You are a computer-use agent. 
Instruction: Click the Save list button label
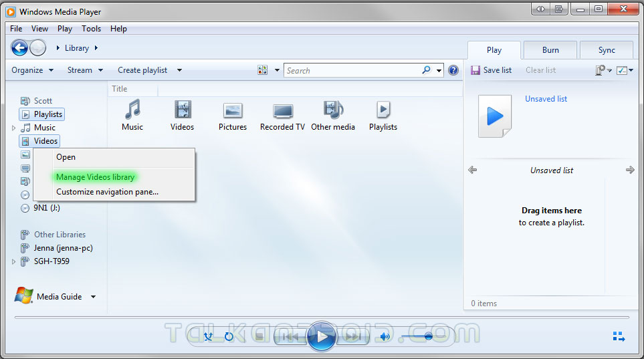coord(498,70)
